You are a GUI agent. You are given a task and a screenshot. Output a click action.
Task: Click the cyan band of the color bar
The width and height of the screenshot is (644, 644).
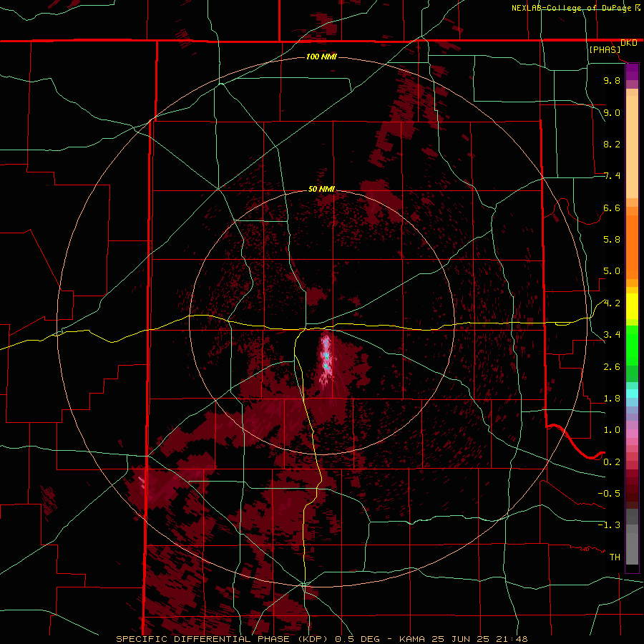pyautogui.click(x=632, y=394)
